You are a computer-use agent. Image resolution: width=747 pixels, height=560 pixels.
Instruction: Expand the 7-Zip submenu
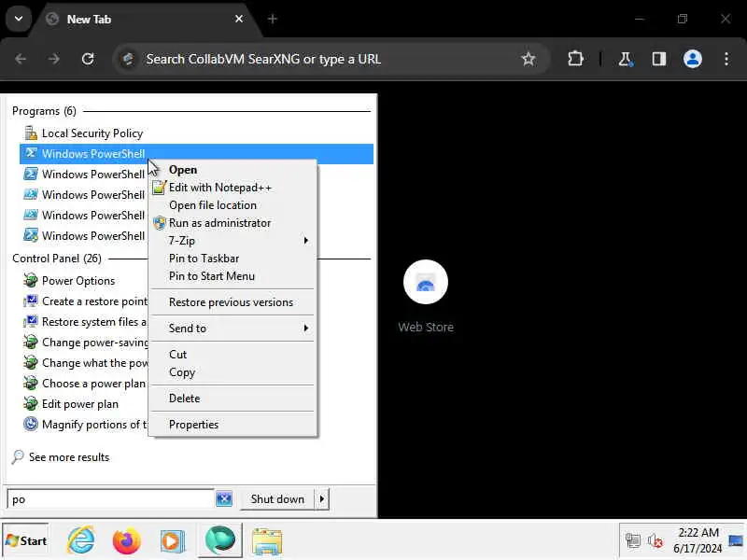[233, 241]
